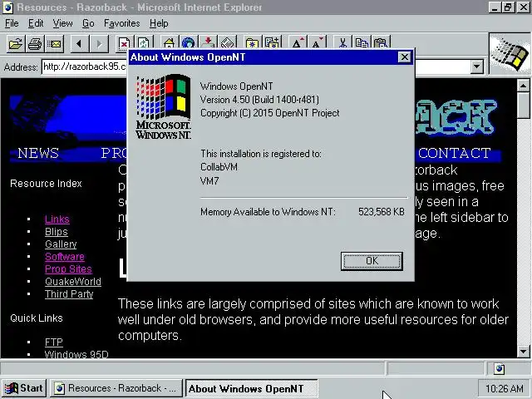The image size is (532, 399).
Task: Switch to Resources - Razorback taskbar button
Action: (116, 388)
